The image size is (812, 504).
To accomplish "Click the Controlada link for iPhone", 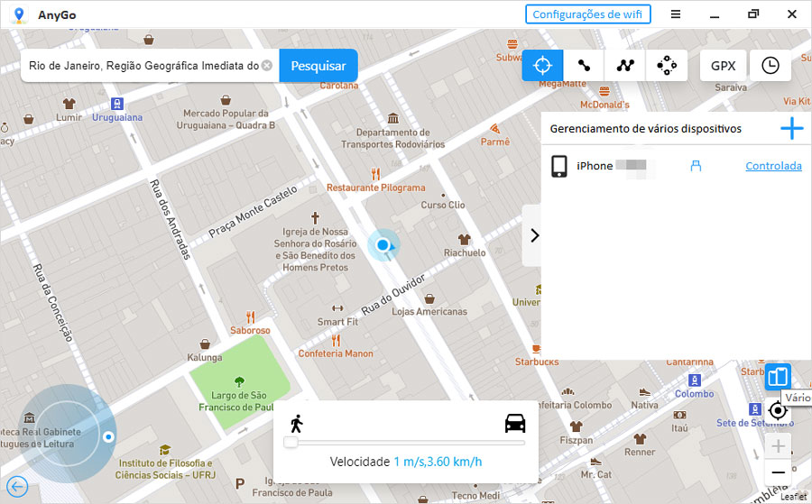I will [x=773, y=166].
